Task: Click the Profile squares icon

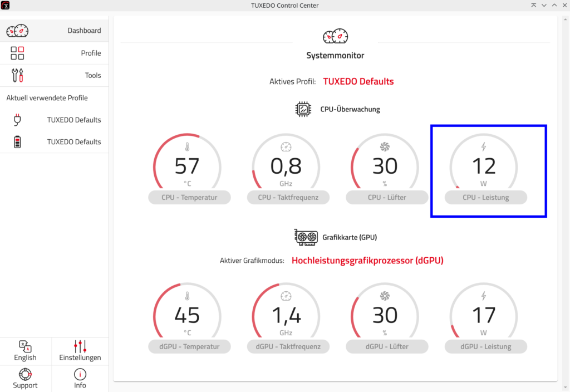Action: (17, 53)
